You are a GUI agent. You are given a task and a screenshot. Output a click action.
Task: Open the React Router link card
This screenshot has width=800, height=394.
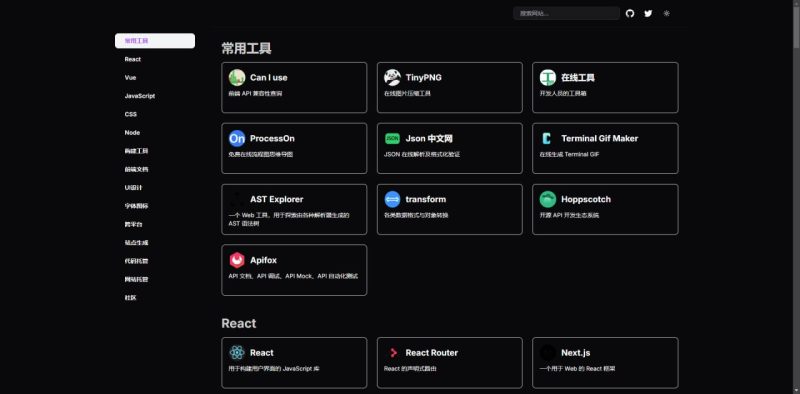pyautogui.click(x=449, y=363)
